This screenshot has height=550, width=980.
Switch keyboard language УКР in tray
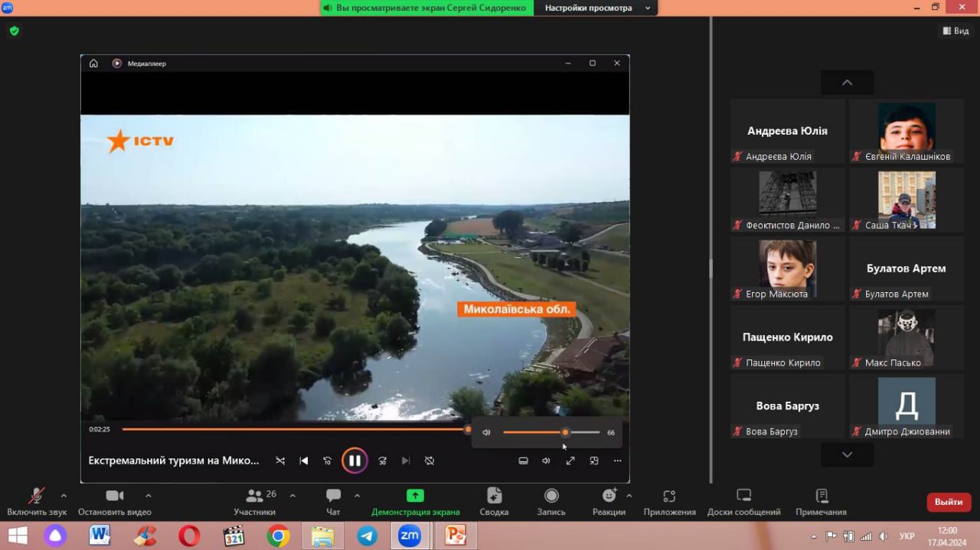[906, 536]
